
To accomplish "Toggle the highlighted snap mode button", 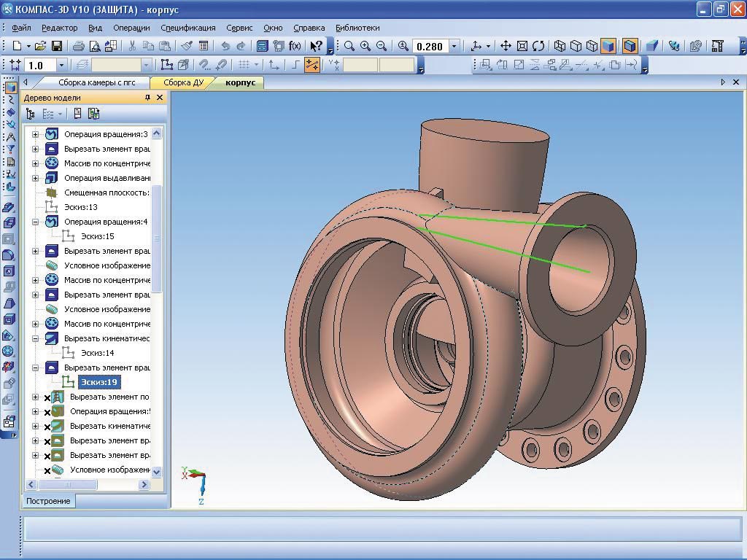I will [312, 65].
